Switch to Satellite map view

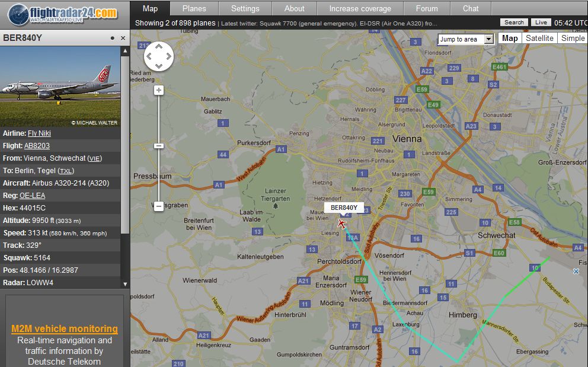(539, 39)
